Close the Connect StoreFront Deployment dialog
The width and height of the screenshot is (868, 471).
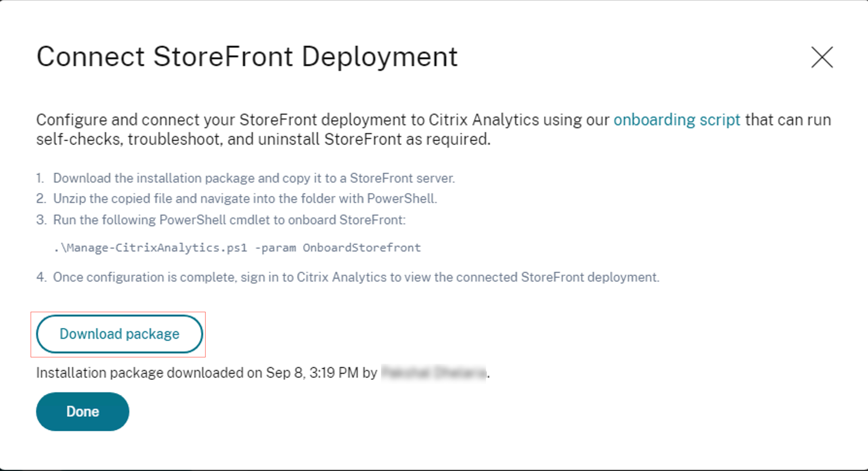tap(822, 57)
